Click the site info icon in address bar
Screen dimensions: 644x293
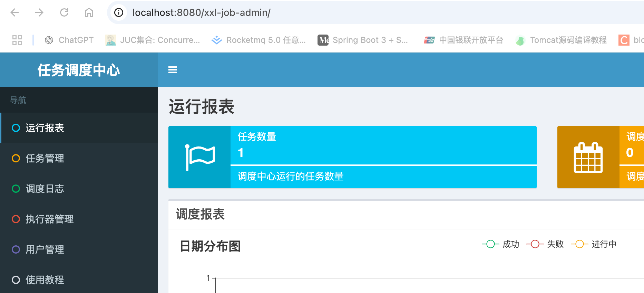tap(119, 13)
